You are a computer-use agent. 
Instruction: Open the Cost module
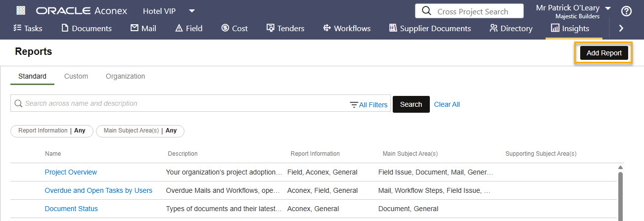(x=234, y=28)
